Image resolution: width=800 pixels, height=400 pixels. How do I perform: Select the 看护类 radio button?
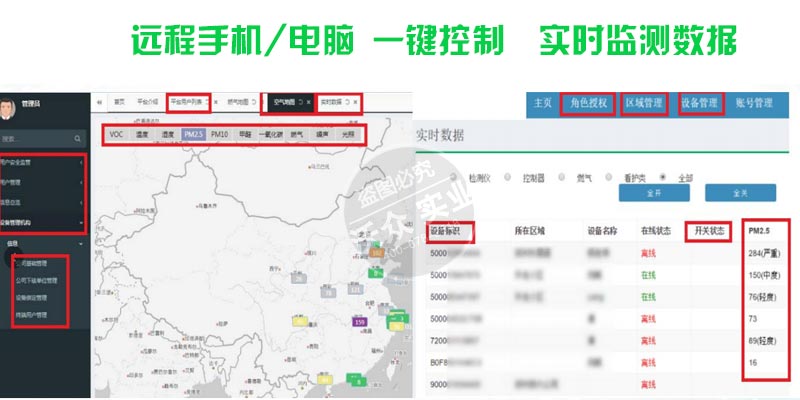[610, 177]
